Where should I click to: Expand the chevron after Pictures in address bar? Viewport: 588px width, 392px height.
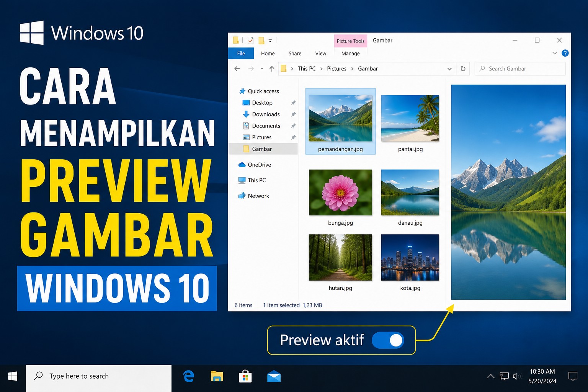point(352,69)
